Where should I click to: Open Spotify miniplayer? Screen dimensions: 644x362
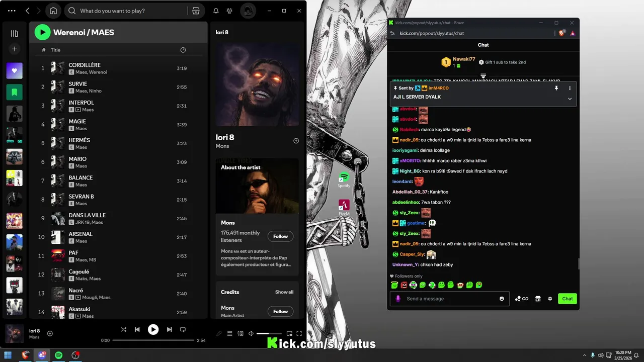(289, 333)
